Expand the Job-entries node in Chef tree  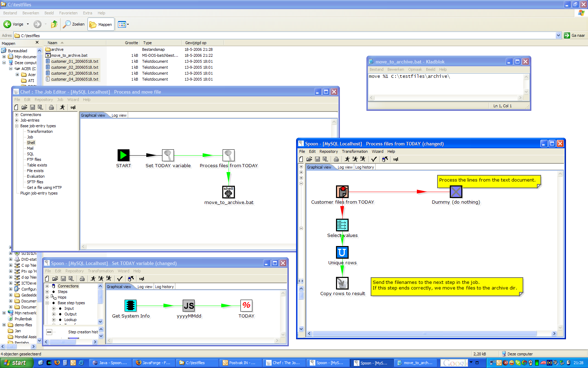(x=16, y=120)
